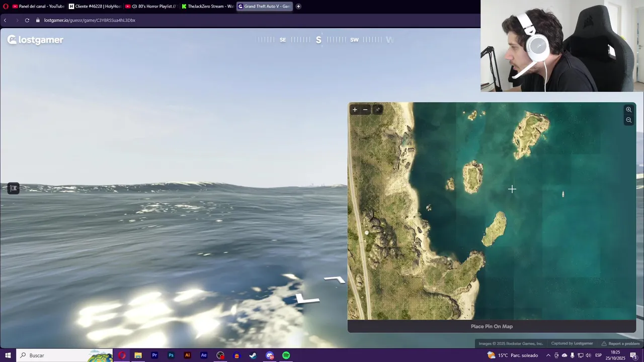Image resolution: width=644 pixels, height=362 pixels.
Task: Enlarge the map panel with plus
Action: 355,110
